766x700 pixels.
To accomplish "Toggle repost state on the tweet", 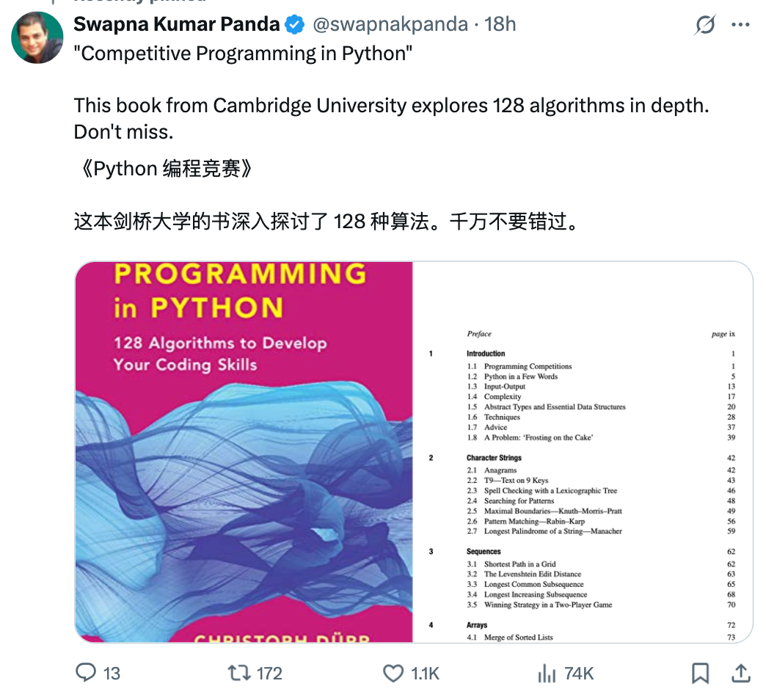I will [x=238, y=672].
